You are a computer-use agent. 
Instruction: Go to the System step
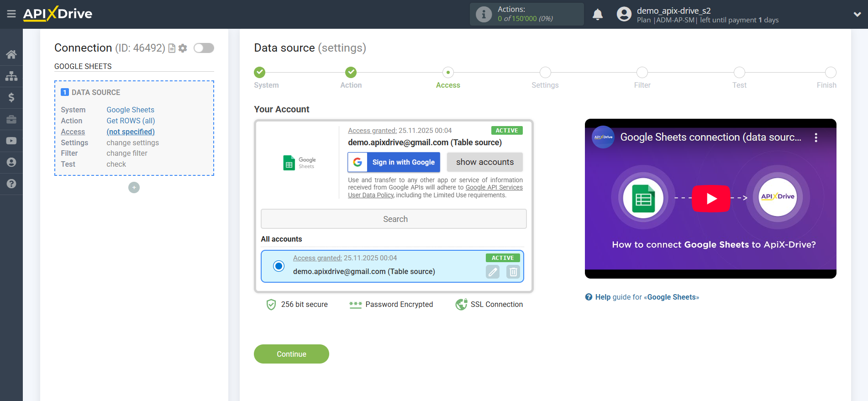click(260, 73)
